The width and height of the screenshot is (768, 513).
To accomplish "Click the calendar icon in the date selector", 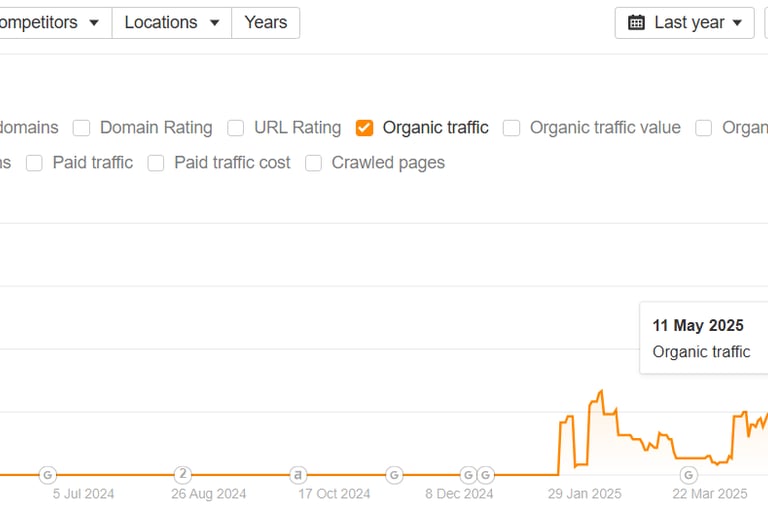I will (x=636, y=22).
